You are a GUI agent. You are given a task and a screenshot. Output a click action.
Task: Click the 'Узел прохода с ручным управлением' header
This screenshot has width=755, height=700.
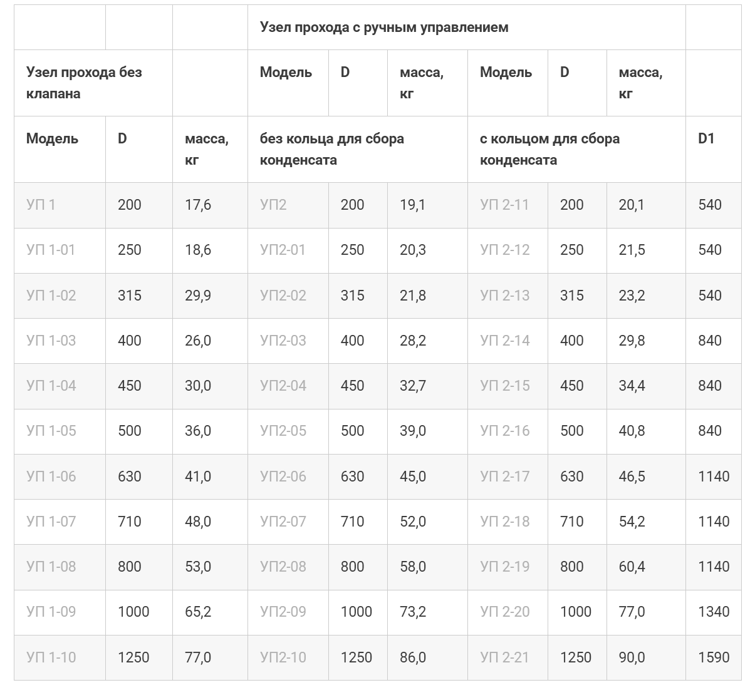pos(383,28)
